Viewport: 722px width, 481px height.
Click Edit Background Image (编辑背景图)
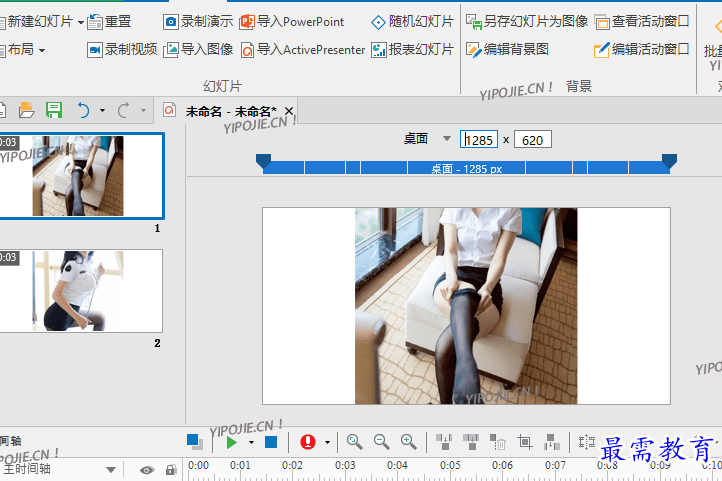(507, 49)
